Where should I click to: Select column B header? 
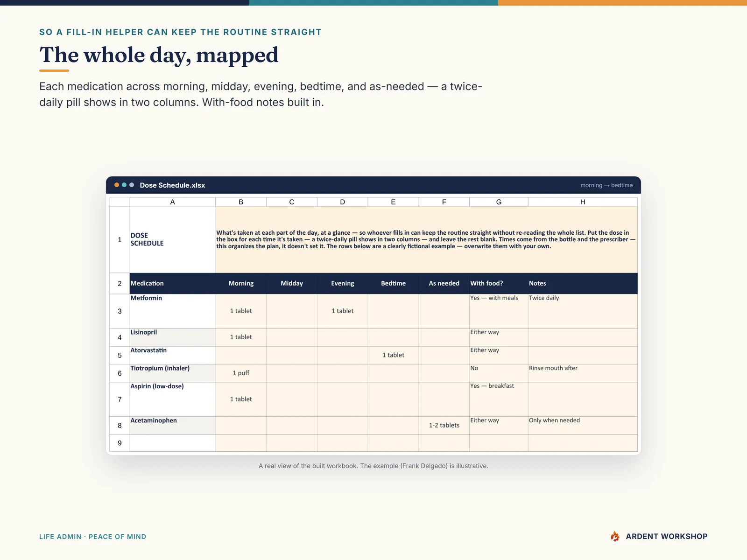click(x=241, y=202)
